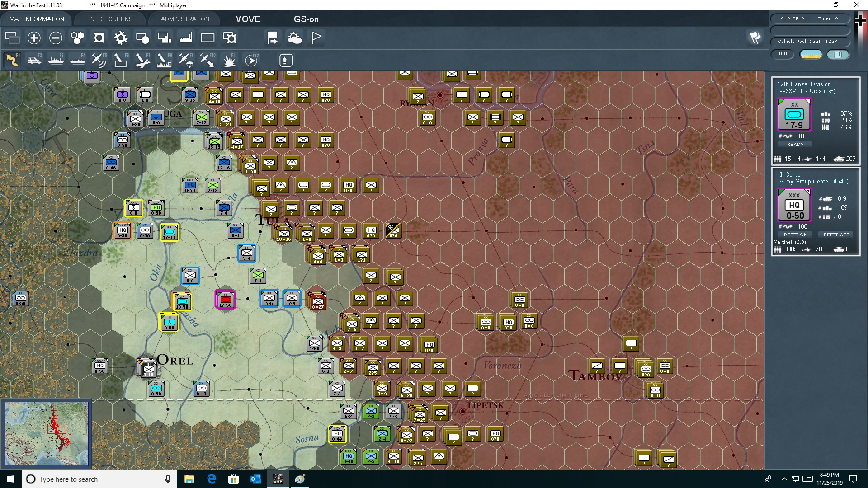Click the XII Corps HQ 0-50 counter in panel

pos(794,205)
